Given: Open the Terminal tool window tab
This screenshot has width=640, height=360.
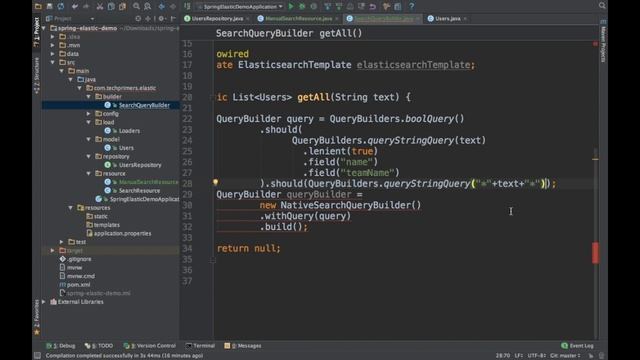Looking at the screenshot, I should point(200,346).
